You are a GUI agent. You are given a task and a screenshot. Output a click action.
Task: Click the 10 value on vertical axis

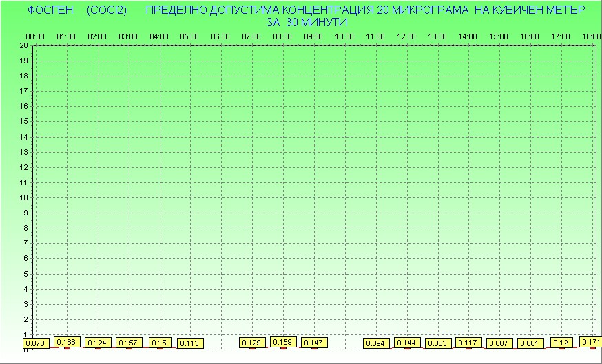pyautogui.click(x=23, y=197)
